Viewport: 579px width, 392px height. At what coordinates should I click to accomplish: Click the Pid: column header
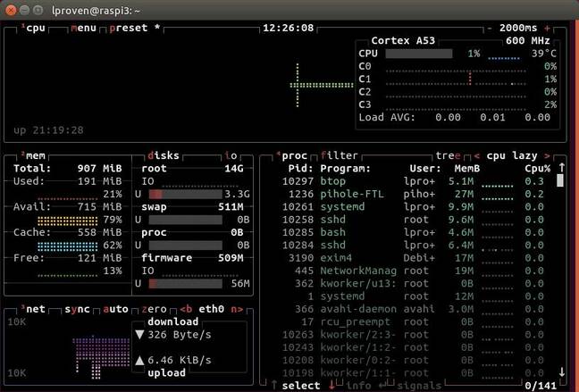pyautogui.click(x=300, y=169)
